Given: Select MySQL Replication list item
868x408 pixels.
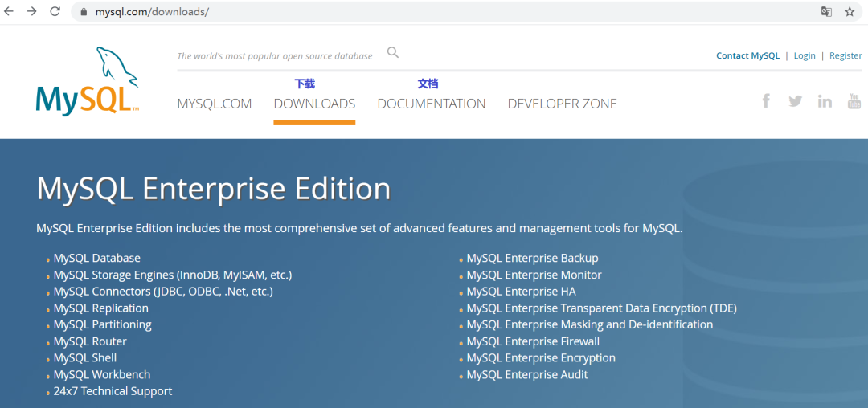Looking at the screenshot, I should pyautogui.click(x=100, y=308).
